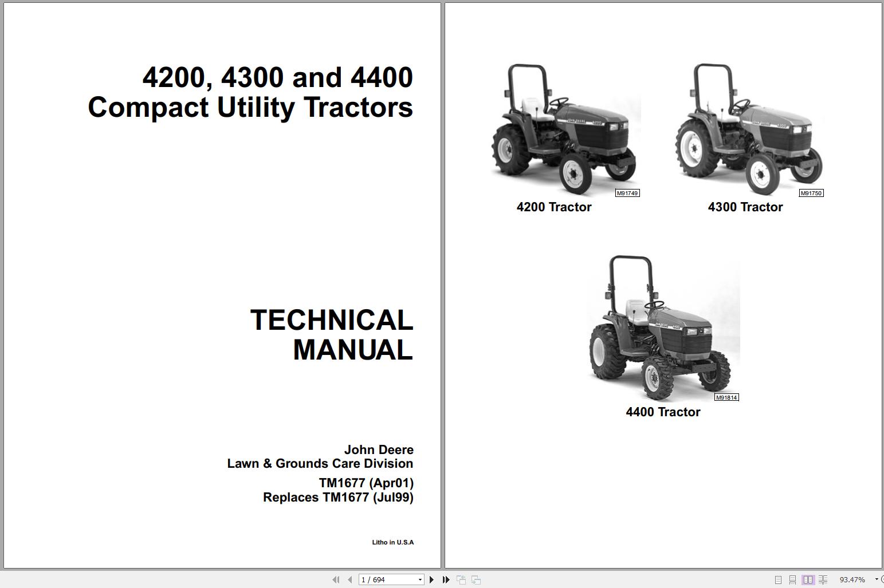Click the 'TM1677 (Apr01)' text
The image size is (884, 588).
coord(366,483)
